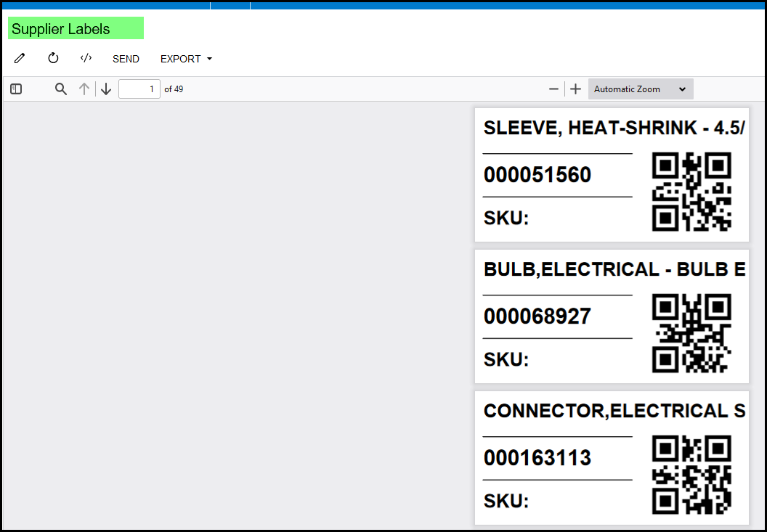
Task: Refresh the report with the circular arrow
Action: tap(53, 58)
